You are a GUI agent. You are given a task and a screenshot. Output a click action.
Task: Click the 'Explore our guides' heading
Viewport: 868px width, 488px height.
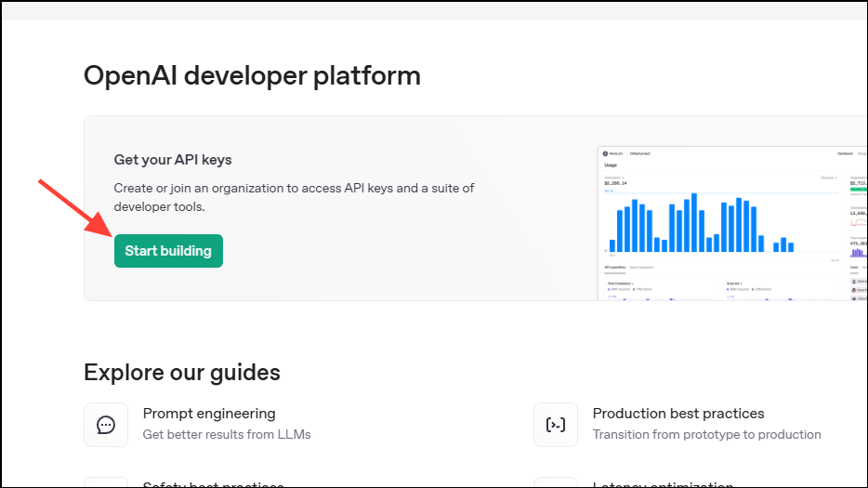click(182, 373)
